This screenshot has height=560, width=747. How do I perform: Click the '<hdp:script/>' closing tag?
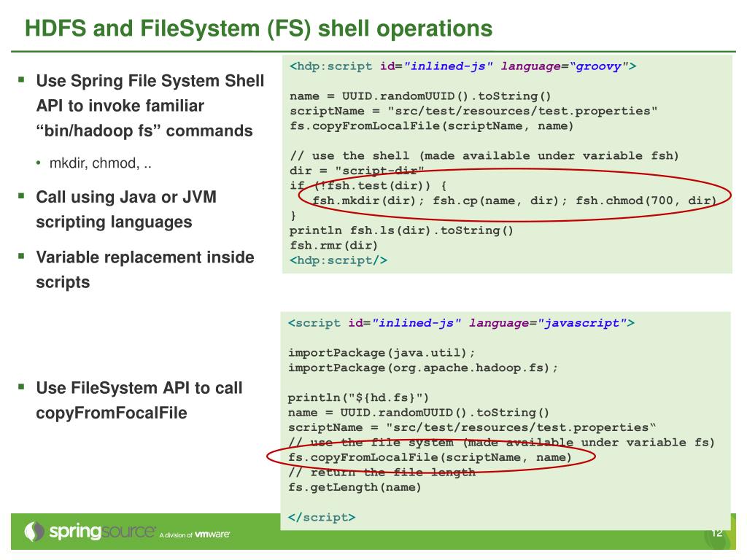pos(338,260)
